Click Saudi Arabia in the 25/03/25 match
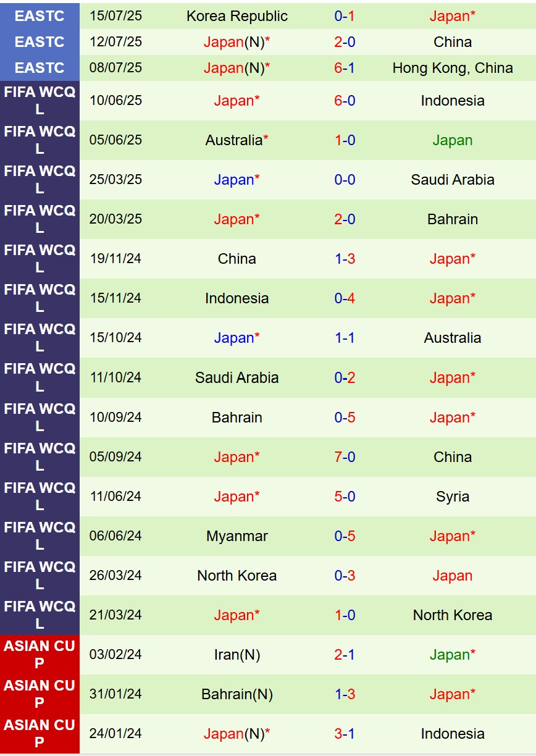The height and width of the screenshot is (756, 536). (x=452, y=180)
